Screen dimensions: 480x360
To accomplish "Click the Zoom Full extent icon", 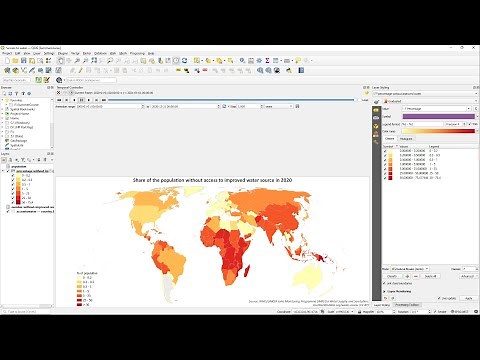I will point(94,61).
